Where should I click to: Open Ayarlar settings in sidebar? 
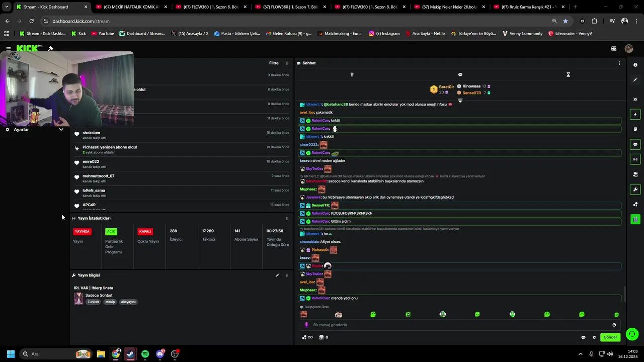pyautogui.click(x=21, y=130)
